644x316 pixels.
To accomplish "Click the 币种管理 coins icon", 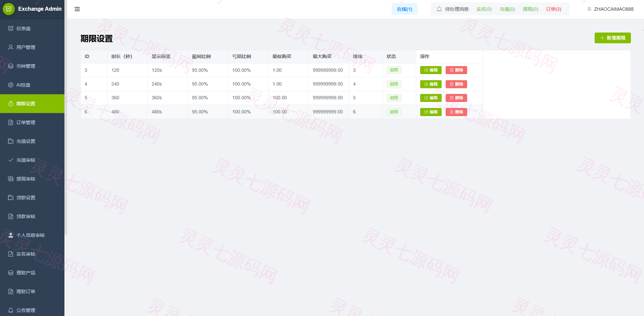I will (x=11, y=66).
